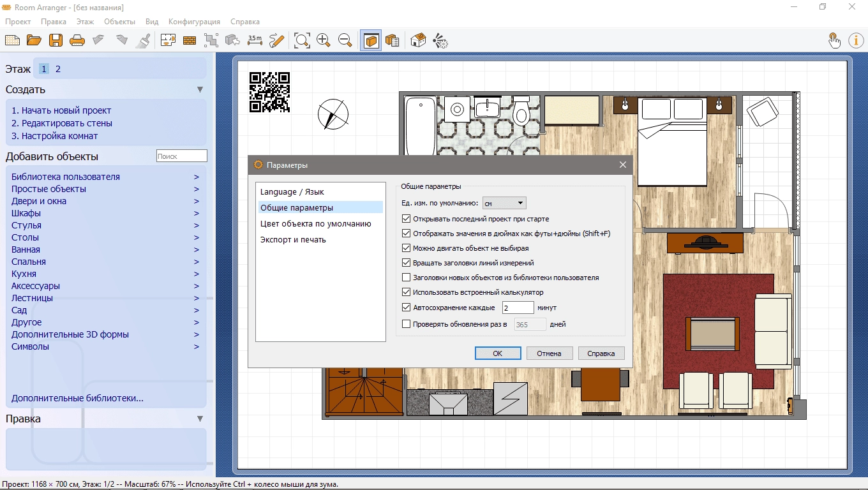
Task: Select the freehand pencil drawing tool
Action: point(276,40)
